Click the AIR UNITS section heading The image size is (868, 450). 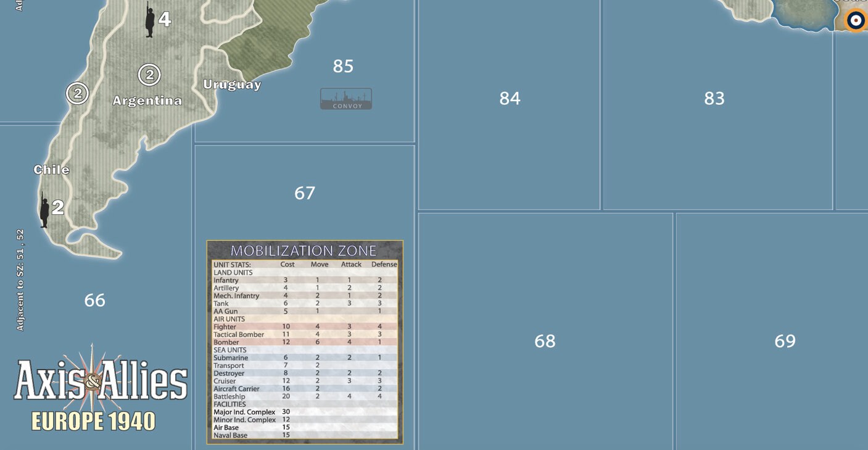click(x=229, y=319)
